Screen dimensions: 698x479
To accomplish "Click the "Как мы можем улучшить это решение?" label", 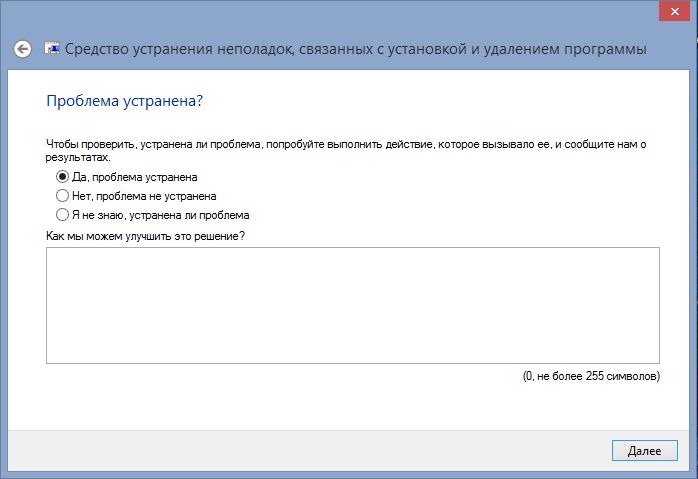I will (146, 236).
